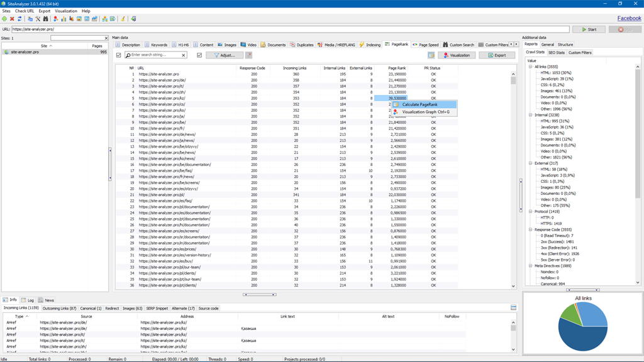Image resolution: width=644 pixels, height=362 pixels.
Task: Click the magnifier icon in search box
Action: pyautogui.click(x=128, y=55)
